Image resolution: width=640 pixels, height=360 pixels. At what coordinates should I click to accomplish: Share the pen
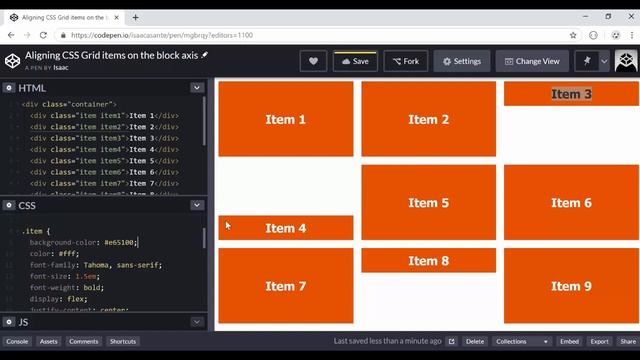coord(628,341)
